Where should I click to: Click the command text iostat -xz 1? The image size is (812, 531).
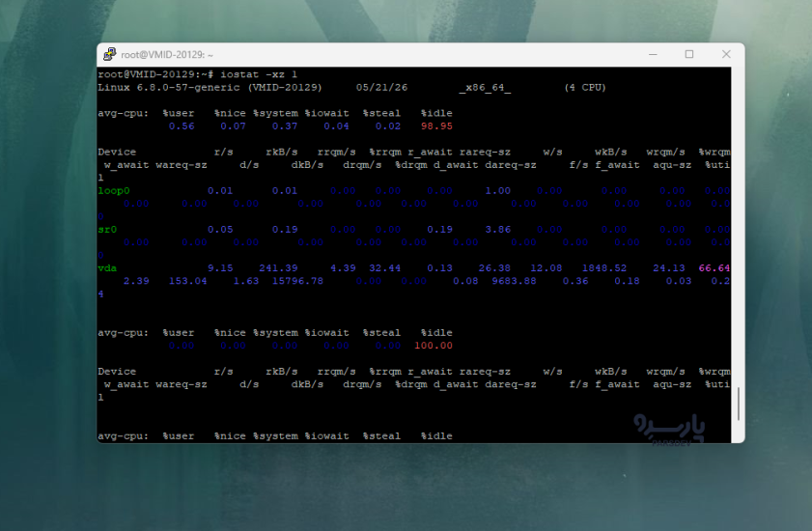point(259,74)
